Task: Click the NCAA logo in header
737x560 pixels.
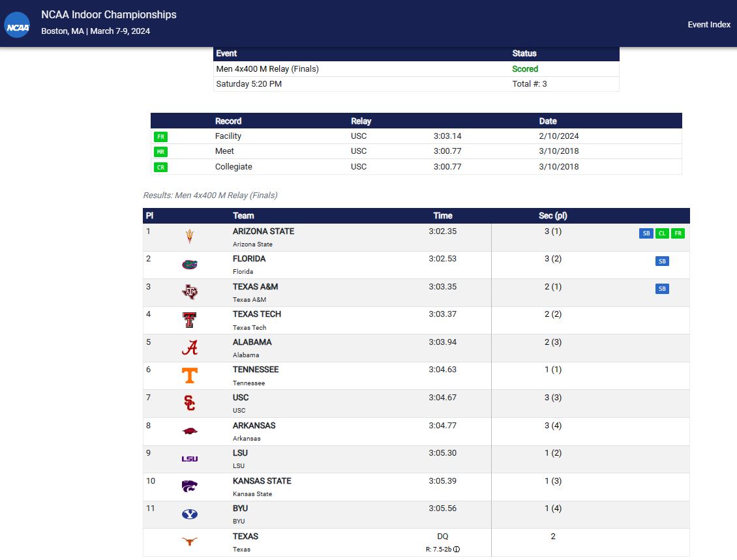Action: tap(17, 25)
